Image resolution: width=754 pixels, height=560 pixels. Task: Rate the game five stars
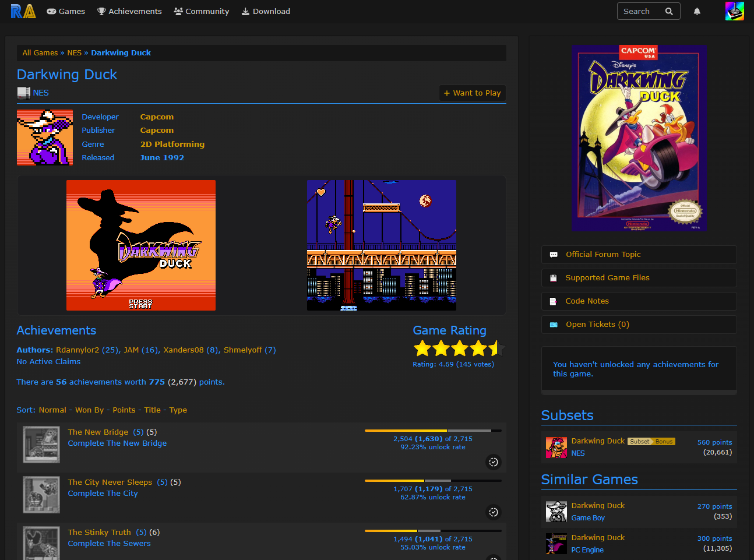tap(496, 348)
